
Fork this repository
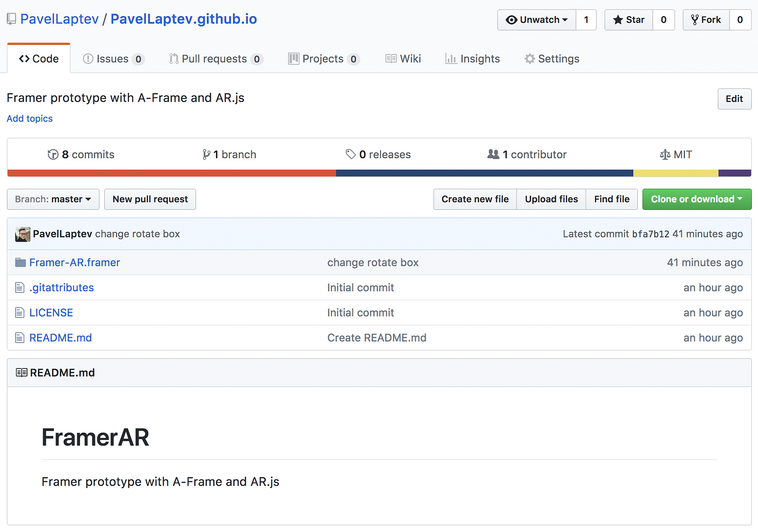pyautogui.click(x=706, y=20)
